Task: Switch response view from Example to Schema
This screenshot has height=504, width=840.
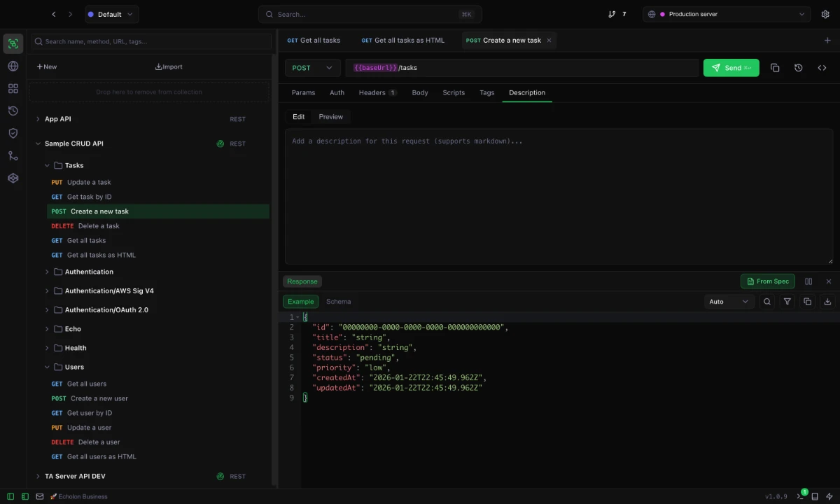Action: click(x=338, y=301)
